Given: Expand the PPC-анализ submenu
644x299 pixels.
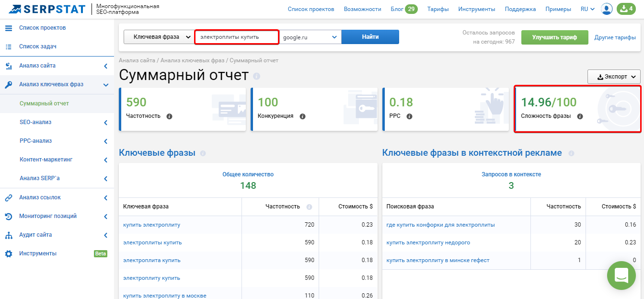Looking at the screenshot, I should 105,141.
